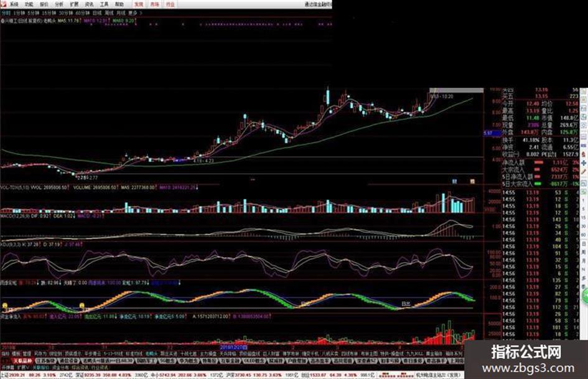The height and width of the screenshot is (379, 588).
Task: Switch to 月线 chart period
Action: pyautogui.click(x=121, y=13)
